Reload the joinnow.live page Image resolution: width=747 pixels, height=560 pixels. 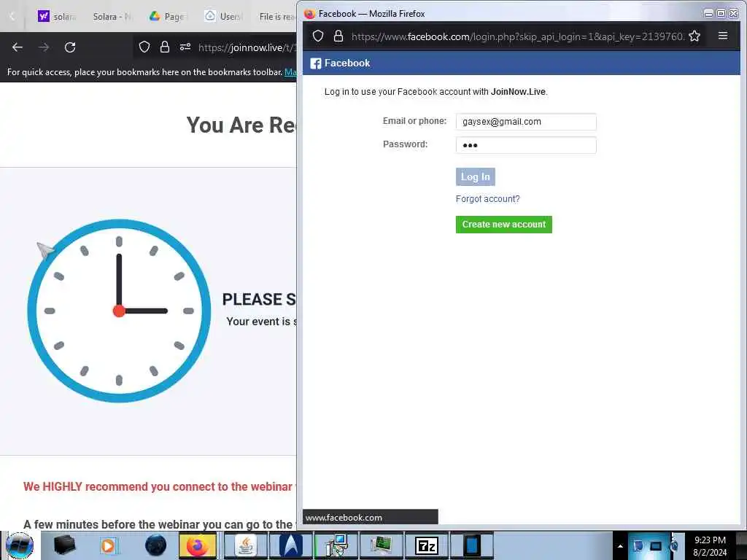tap(70, 47)
